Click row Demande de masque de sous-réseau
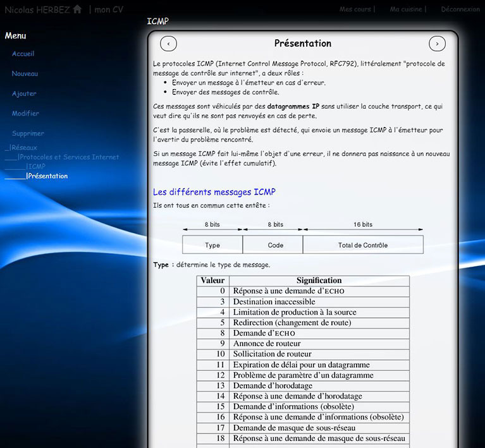 pyautogui.click(x=303, y=428)
